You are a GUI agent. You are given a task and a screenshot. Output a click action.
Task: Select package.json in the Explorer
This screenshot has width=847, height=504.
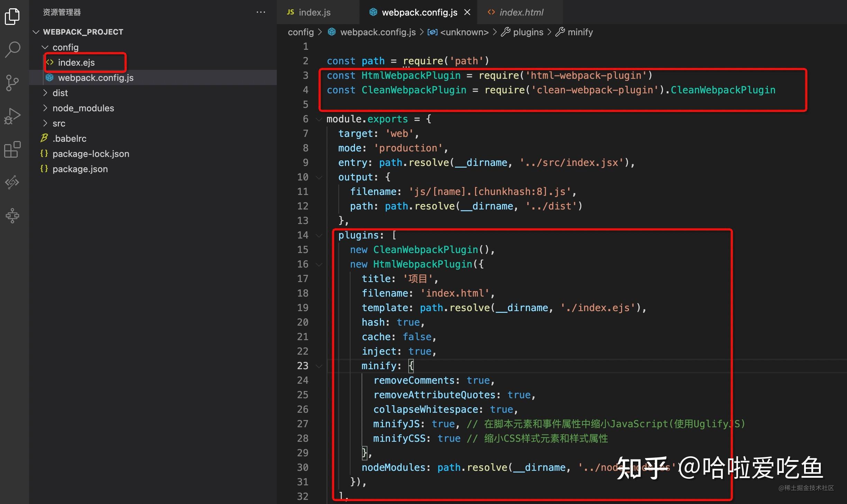tap(80, 169)
